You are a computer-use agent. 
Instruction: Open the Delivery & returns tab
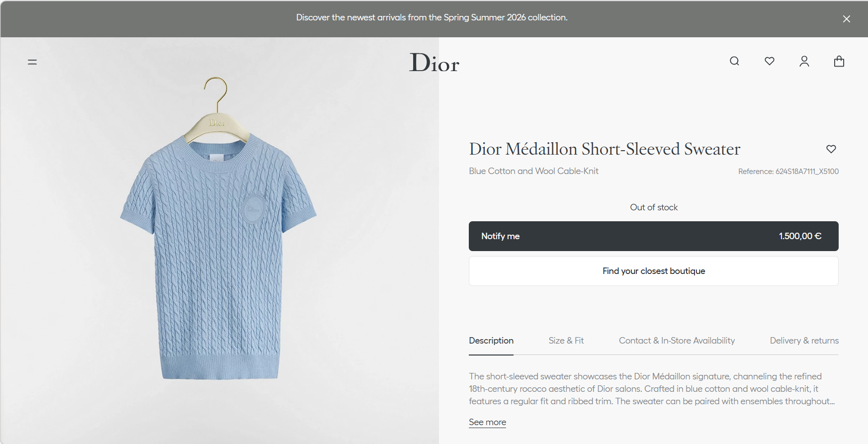pos(804,341)
